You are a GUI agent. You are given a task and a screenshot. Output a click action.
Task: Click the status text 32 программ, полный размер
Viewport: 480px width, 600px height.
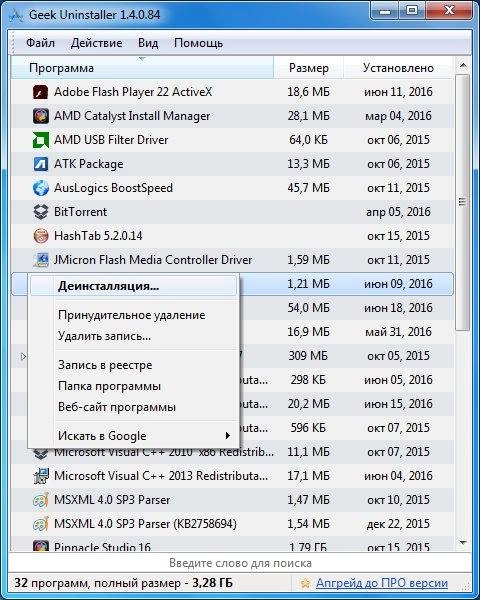coord(123,583)
